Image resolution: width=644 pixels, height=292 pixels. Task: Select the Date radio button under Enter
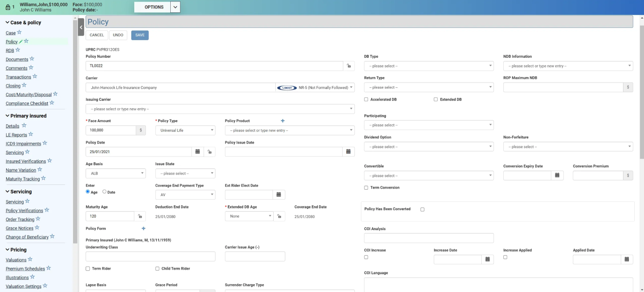(104, 192)
